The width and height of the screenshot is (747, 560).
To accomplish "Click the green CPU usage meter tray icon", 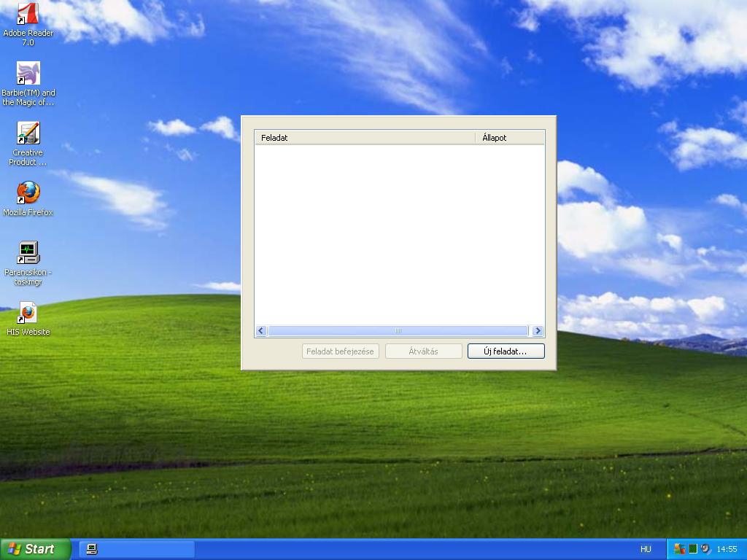I will pos(693,549).
